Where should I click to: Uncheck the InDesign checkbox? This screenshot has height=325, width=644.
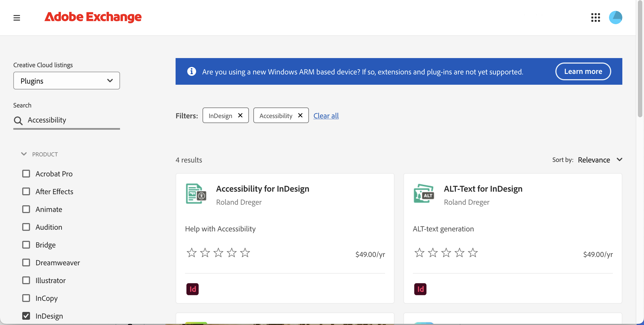(26, 316)
